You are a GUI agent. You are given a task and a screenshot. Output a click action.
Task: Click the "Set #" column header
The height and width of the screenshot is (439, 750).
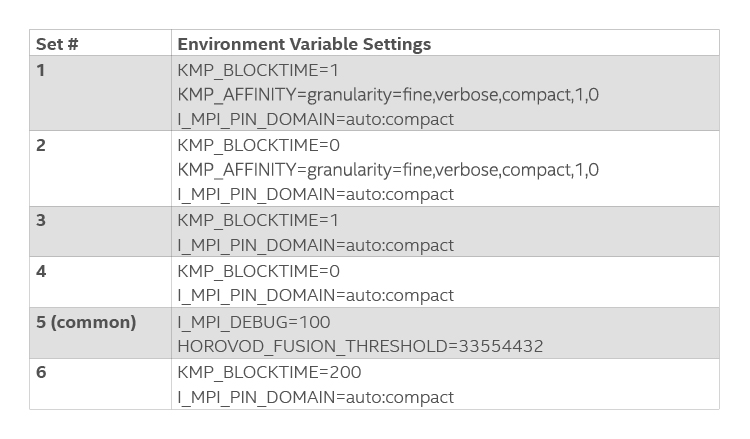[58, 44]
